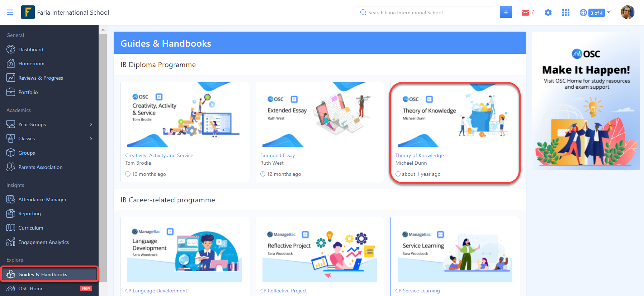
Task: Open the Extended Essay link
Action: 278,155
